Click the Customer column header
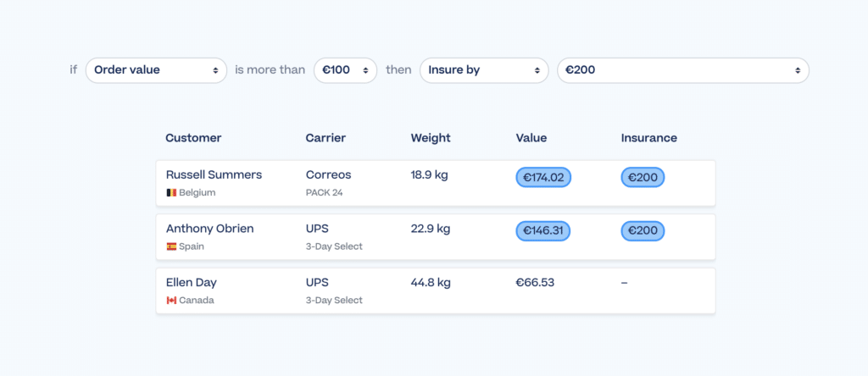The width and height of the screenshot is (868, 376). (x=193, y=138)
